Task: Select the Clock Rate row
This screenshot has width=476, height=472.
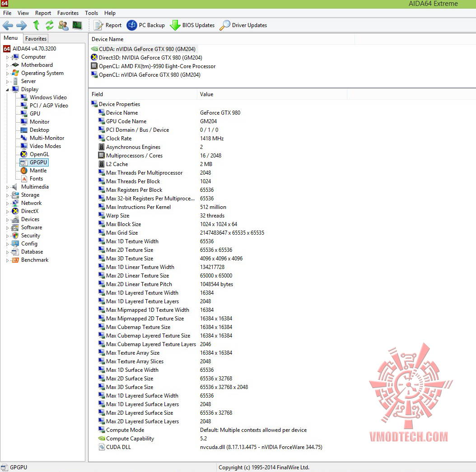Action: (161, 139)
